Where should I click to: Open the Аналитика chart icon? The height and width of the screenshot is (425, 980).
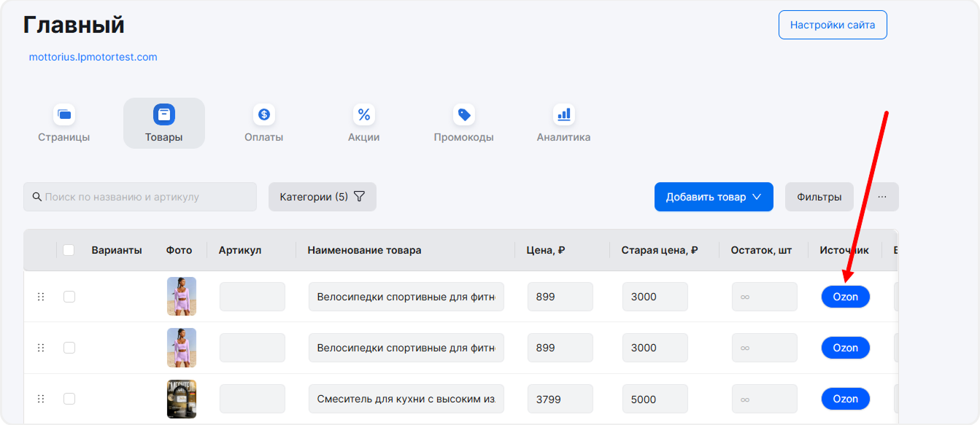coord(563,115)
